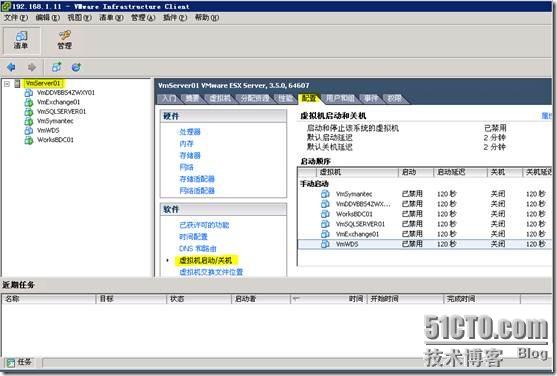The height and width of the screenshot is (376, 557).
Task: Click the new virtual machine toolbar icon
Action: click(56, 67)
